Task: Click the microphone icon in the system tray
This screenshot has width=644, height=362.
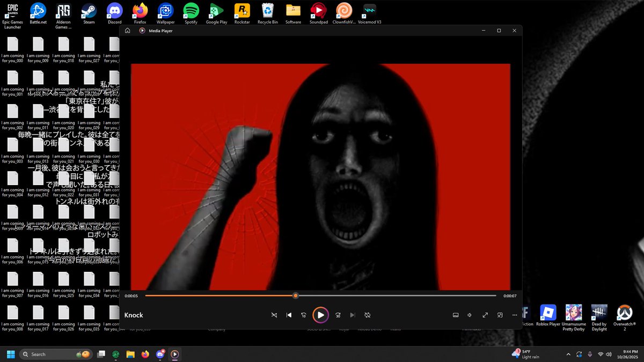Action: click(x=590, y=354)
